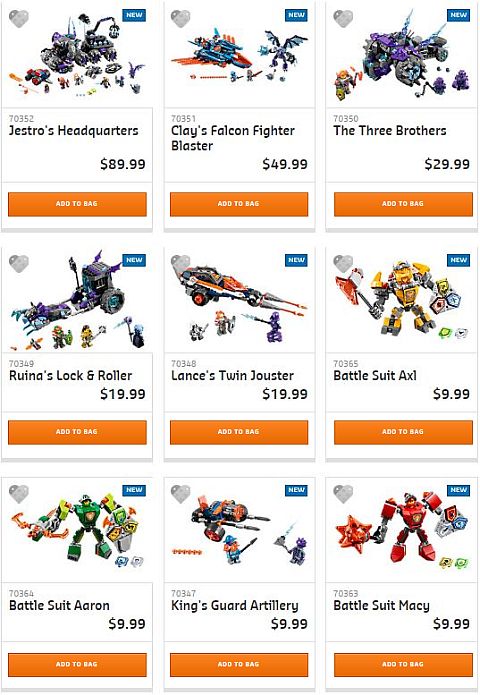Open the King's Guard Artillery product title
Image resolution: width=480 pixels, height=695 pixels.
click(x=235, y=606)
